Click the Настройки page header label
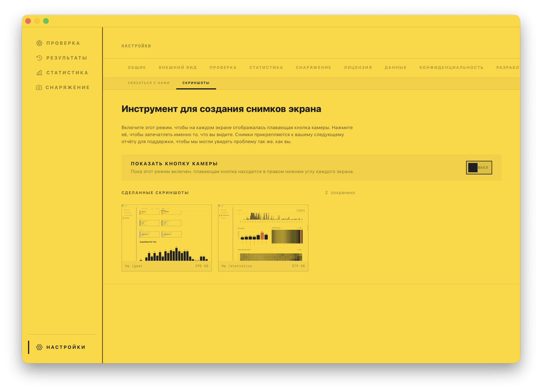 (136, 46)
